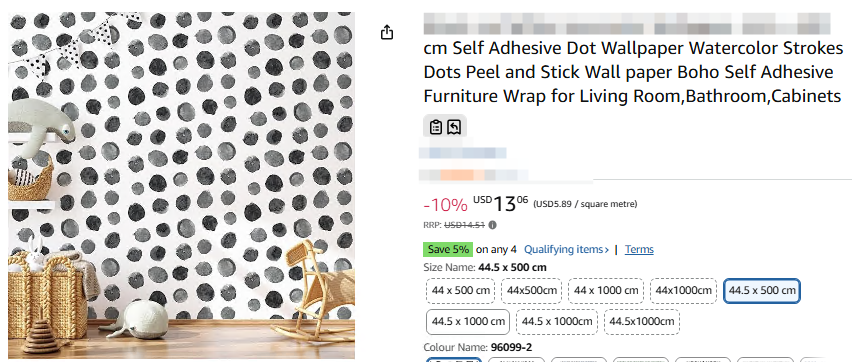The height and width of the screenshot is (362, 858).
Task: Open the Qualifying items link
Action: pos(566,249)
